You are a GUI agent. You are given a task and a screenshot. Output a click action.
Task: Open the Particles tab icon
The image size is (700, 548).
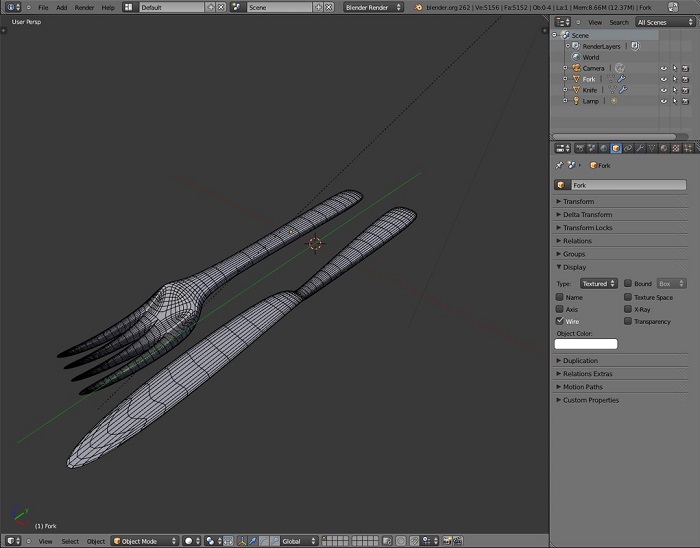coord(688,148)
